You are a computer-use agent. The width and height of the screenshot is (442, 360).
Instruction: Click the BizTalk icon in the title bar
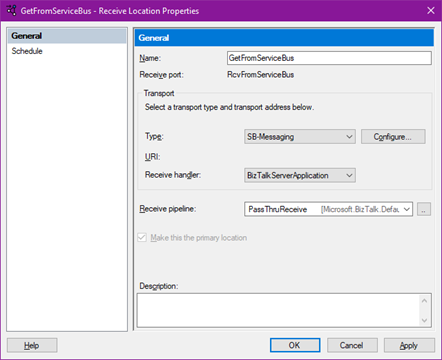click(x=11, y=11)
